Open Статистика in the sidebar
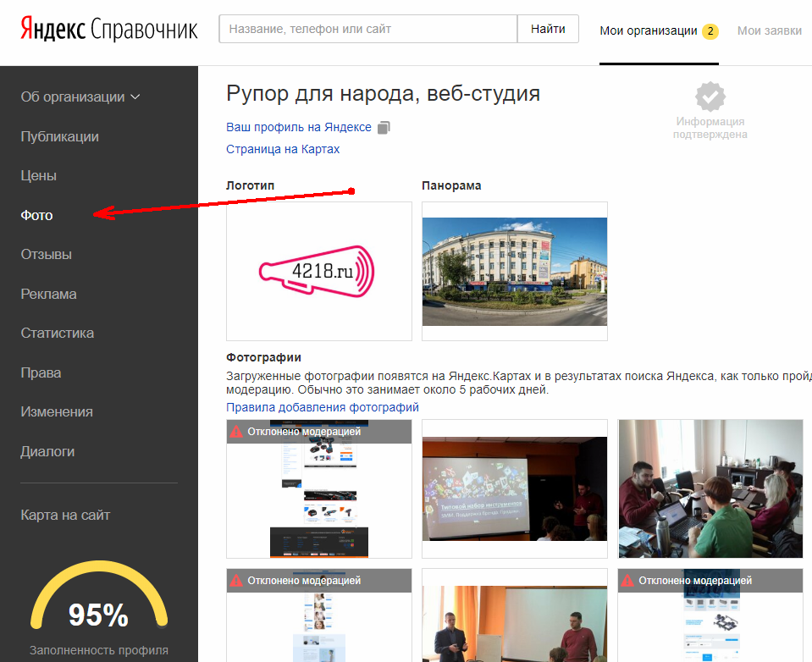Image resolution: width=812 pixels, height=662 pixels. point(58,334)
